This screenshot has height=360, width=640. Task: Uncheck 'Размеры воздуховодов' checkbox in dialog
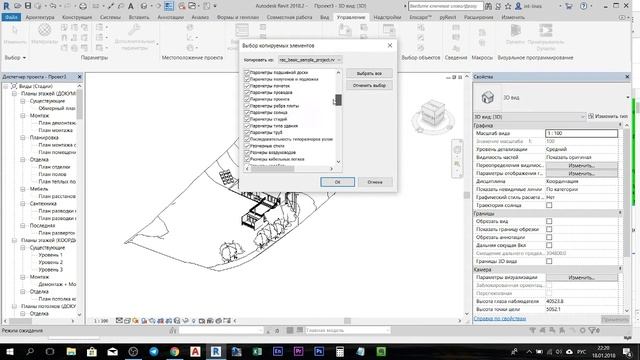(x=247, y=152)
